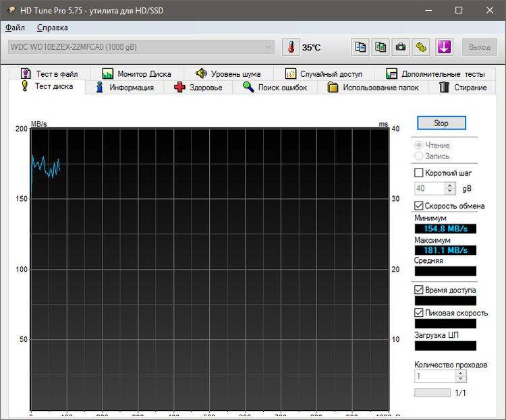Open the Справка menu

[x=52, y=28]
